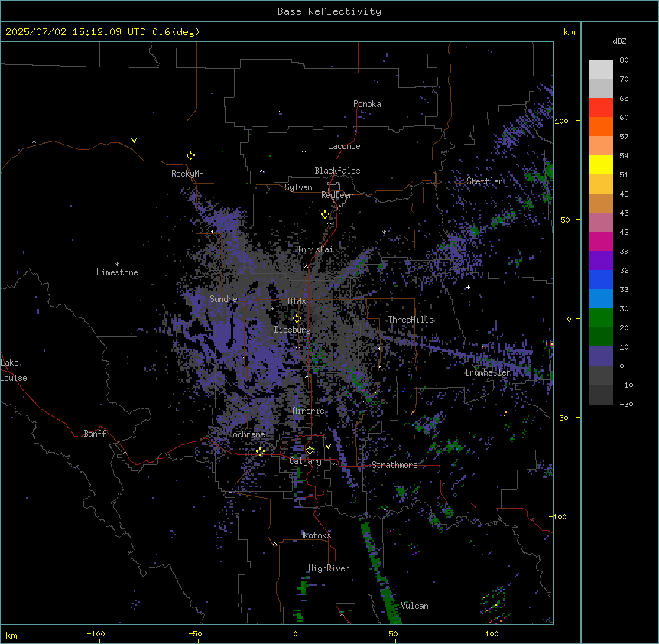Select the Didsbury label
659x644 pixels.
tap(293, 330)
